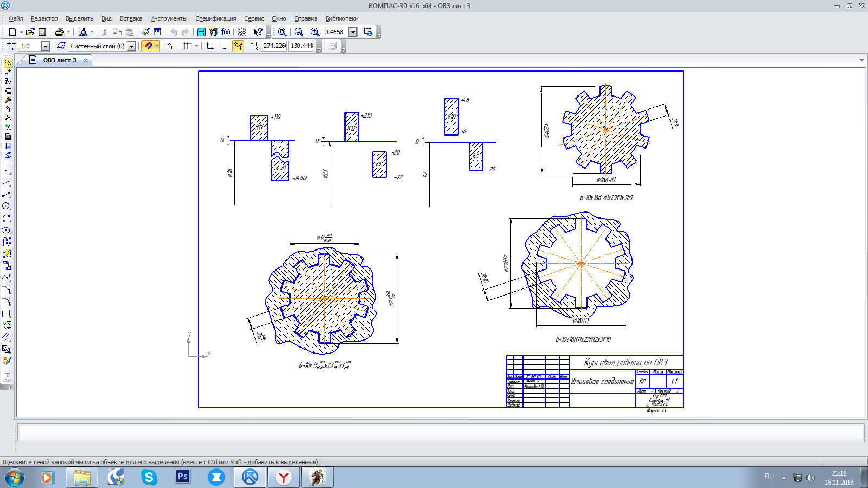Open the Инструменты menu
The height and width of the screenshot is (488, 868).
pyautogui.click(x=169, y=18)
